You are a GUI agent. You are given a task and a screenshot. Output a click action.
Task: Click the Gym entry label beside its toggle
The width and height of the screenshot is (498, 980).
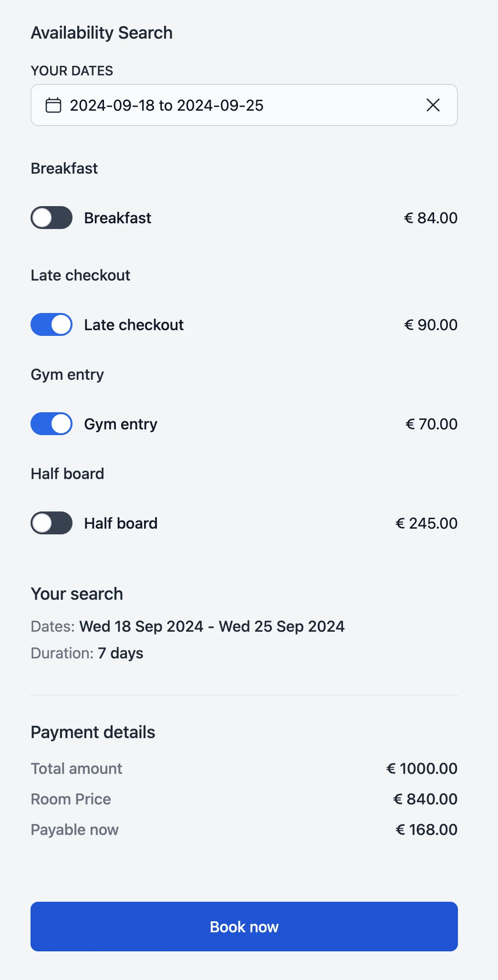(121, 424)
